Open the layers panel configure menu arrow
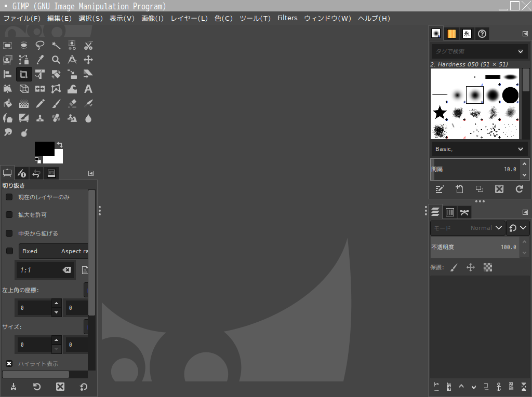The width and height of the screenshot is (532, 397). coord(525,212)
